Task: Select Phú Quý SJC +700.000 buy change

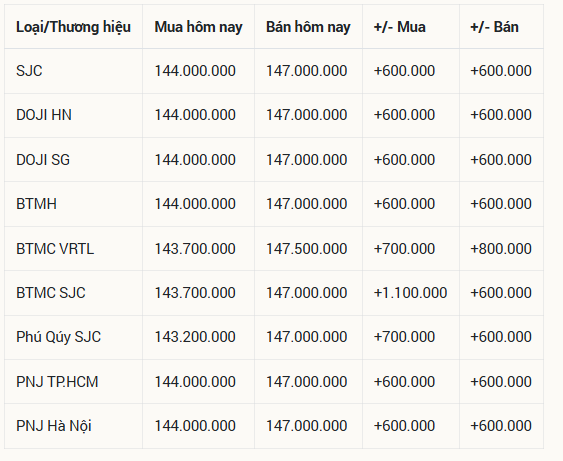Action: point(404,337)
